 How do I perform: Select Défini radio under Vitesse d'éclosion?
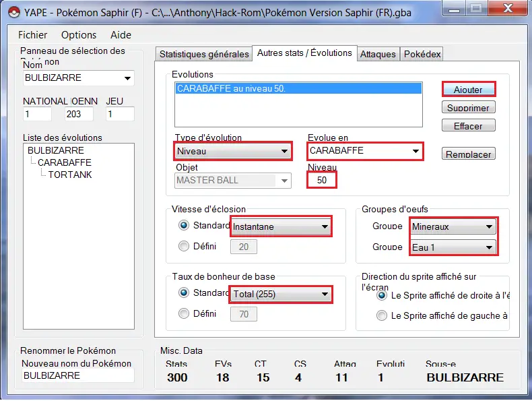pos(184,246)
